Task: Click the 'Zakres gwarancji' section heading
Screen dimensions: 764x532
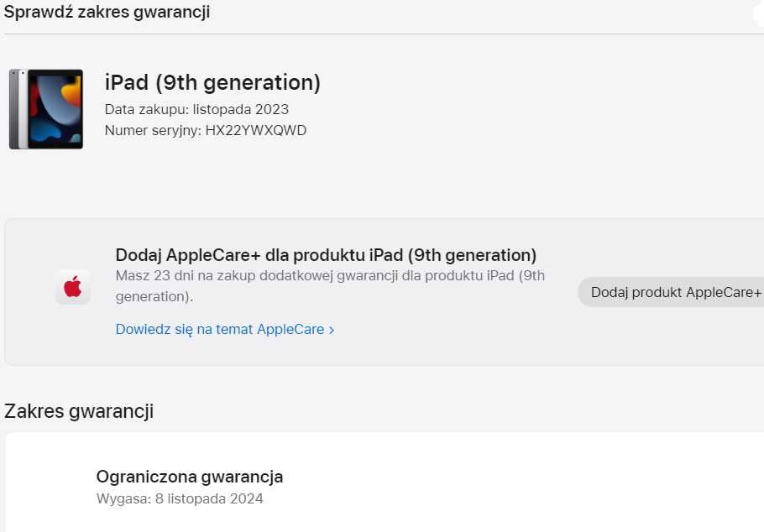Action: pyautogui.click(x=79, y=411)
